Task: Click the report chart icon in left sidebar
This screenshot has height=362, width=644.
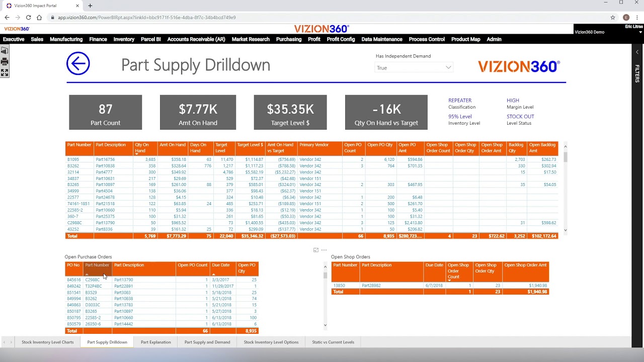Action: 5,51
